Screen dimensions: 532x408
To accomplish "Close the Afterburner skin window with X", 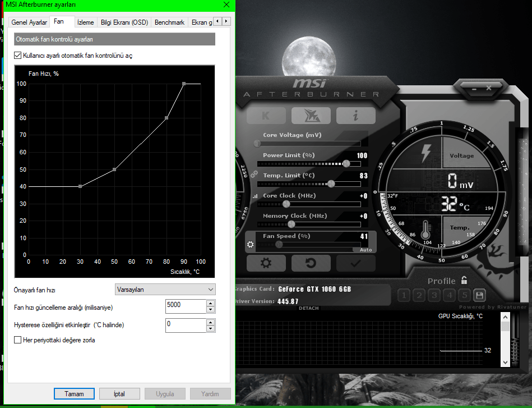I will [x=489, y=88].
